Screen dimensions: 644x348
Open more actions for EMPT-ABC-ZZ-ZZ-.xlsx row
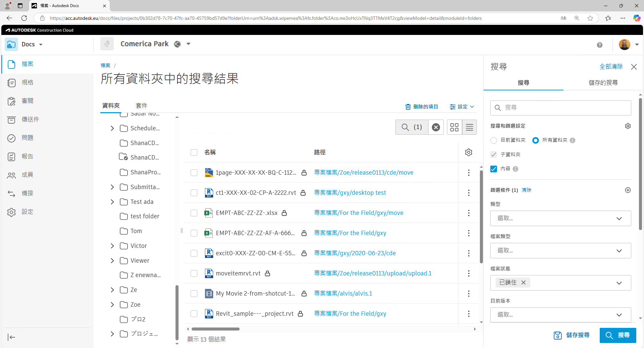469,213
